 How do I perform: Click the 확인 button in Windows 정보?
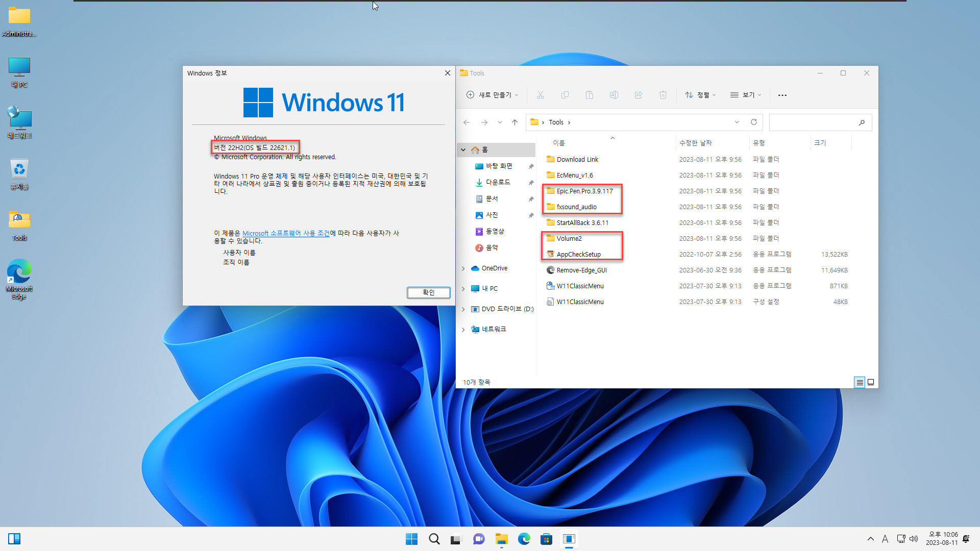[428, 292]
